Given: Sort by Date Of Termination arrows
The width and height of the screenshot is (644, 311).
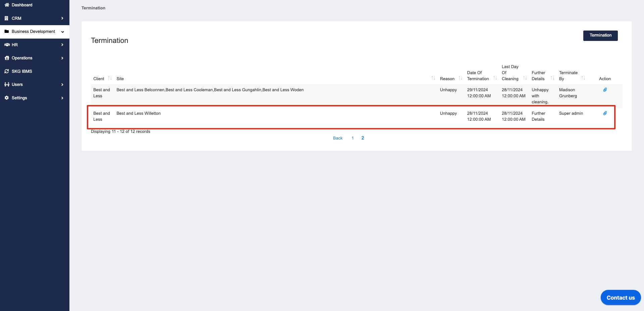Looking at the screenshot, I should [495, 78].
